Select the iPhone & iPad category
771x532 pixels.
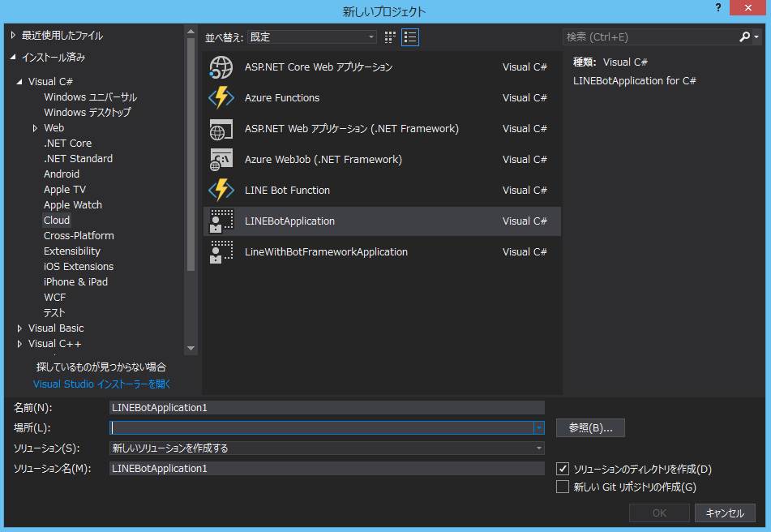75,281
